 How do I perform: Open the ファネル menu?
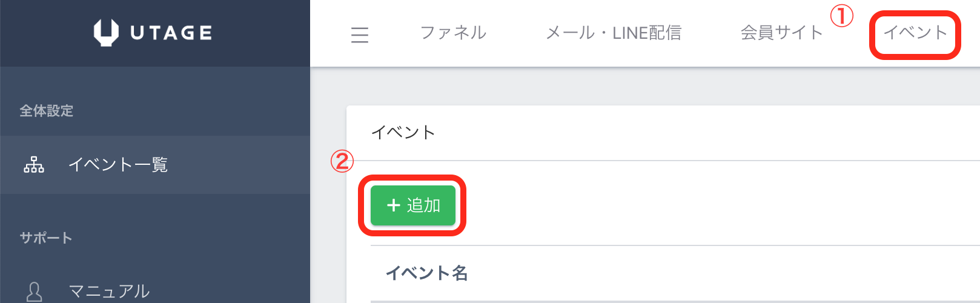453,33
